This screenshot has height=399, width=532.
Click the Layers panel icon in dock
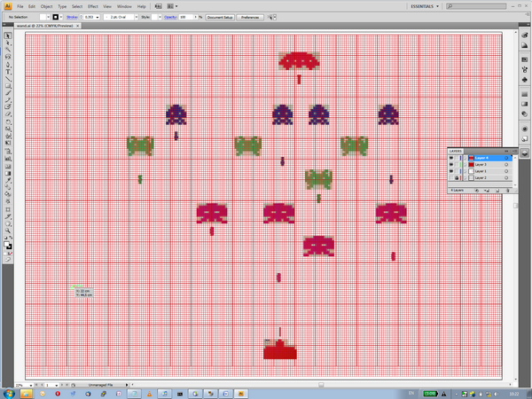coord(525,153)
